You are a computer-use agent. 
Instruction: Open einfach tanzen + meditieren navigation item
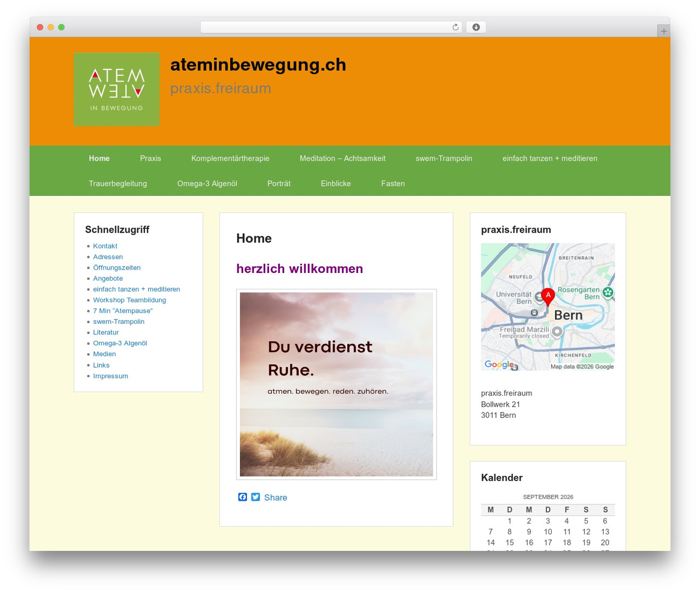(550, 158)
